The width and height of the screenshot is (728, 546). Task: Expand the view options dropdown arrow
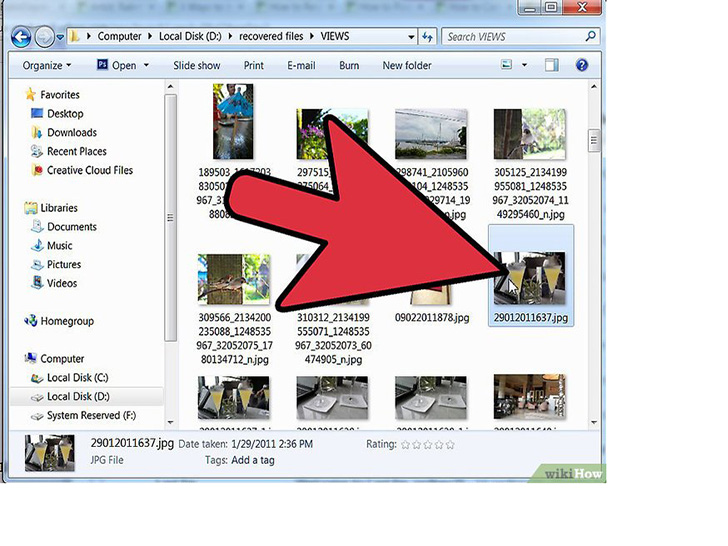click(x=525, y=65)
